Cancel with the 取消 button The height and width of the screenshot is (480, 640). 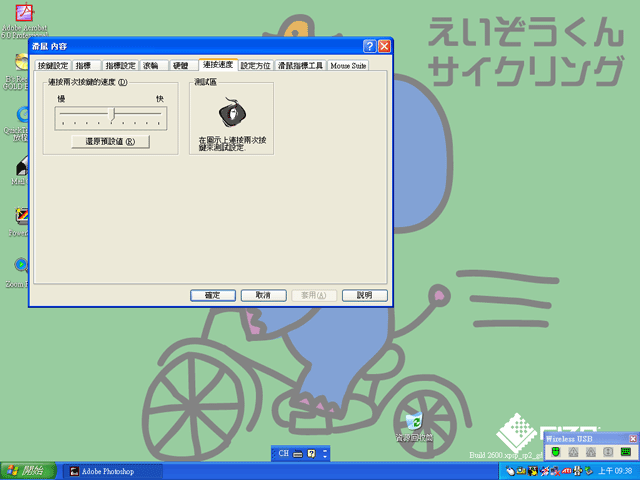click(x=263, y=295)
